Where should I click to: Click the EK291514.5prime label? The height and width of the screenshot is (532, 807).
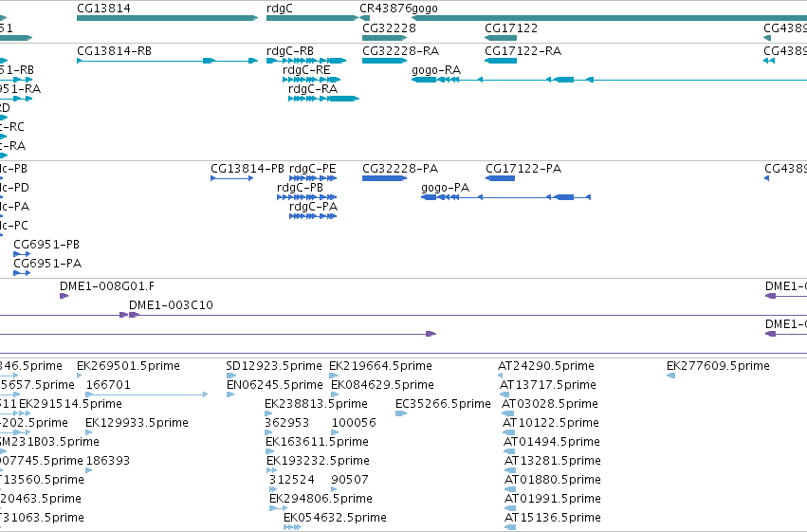point(70,404)
